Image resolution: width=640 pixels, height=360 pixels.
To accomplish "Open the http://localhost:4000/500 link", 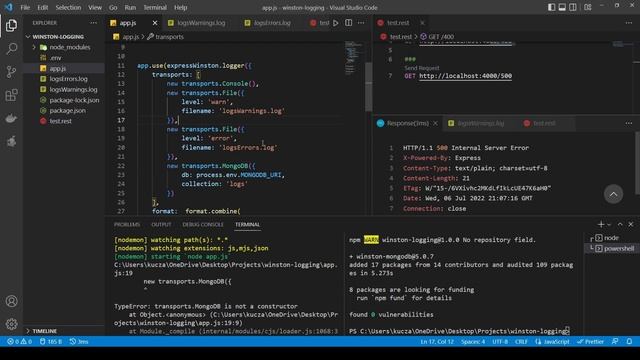I will click(465, 76).
